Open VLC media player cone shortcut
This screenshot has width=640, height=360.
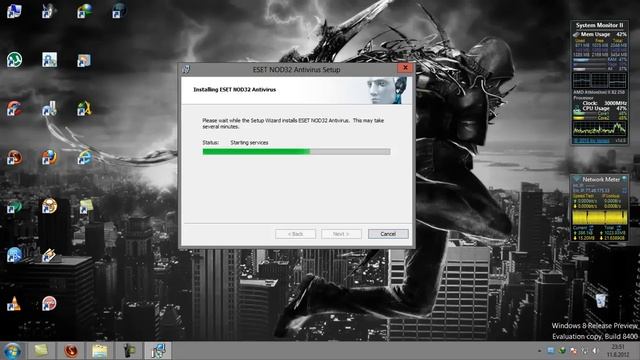coord(14,304)
